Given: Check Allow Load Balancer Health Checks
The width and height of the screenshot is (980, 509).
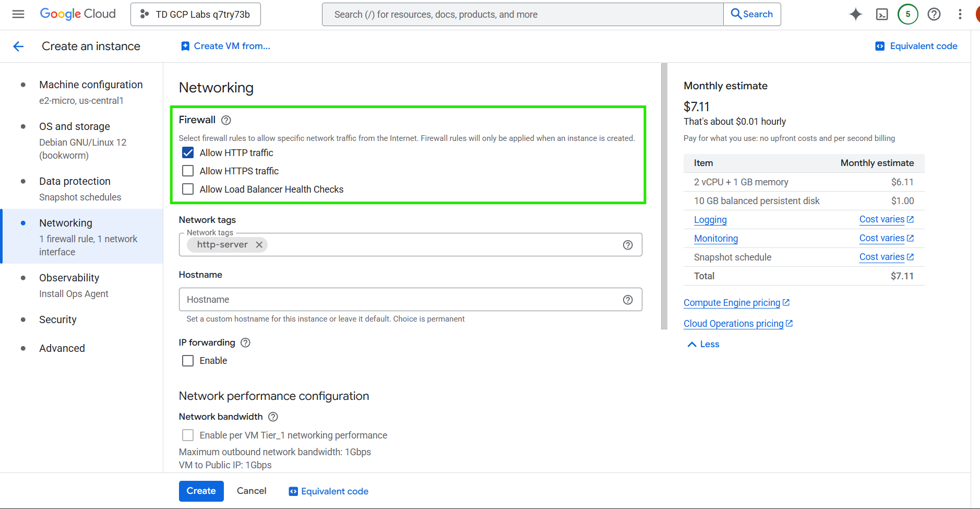Looking at the screenshot, I should [x=188, y=188].
